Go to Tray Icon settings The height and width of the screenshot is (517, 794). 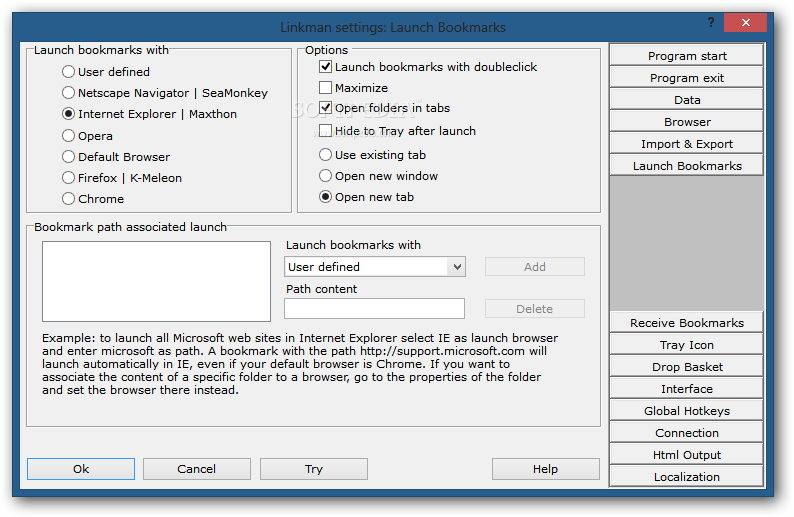(687, 345)
